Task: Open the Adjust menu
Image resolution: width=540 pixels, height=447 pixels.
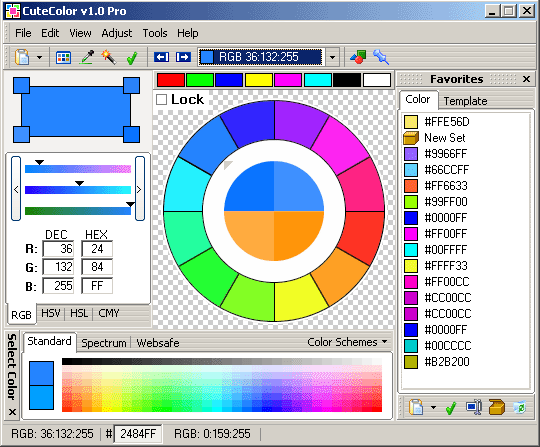Action: pos(117,33)
